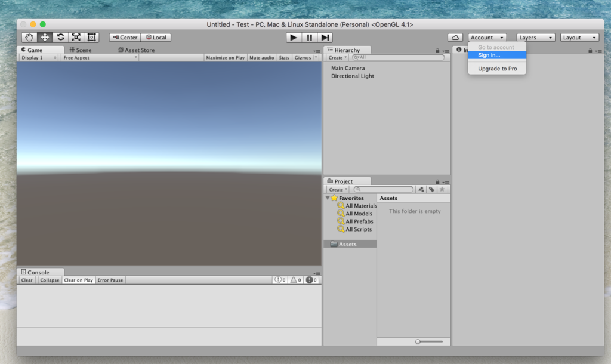Select the Console tab
Viewport: 611px width, 364px height.
click(x=41, y=272)
